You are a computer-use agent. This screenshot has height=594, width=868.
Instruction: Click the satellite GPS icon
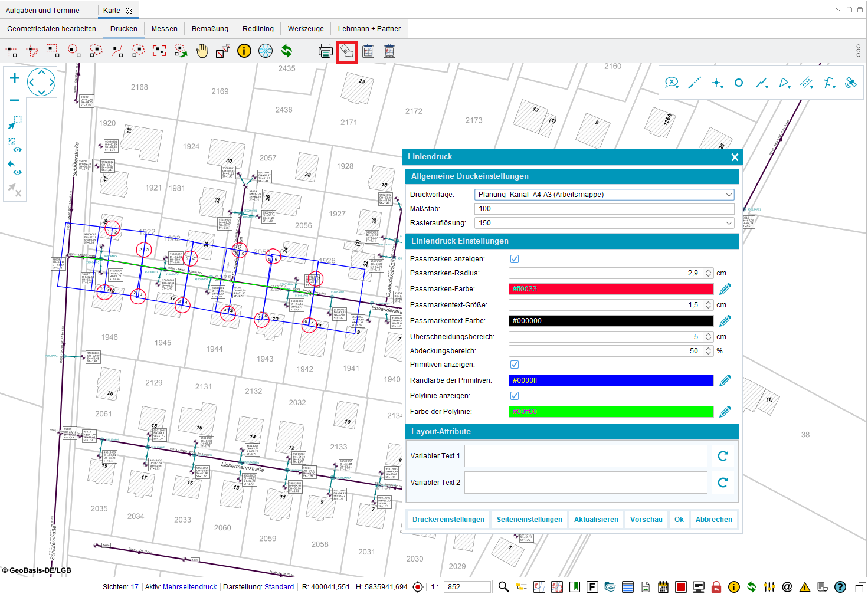click(850, 83)
